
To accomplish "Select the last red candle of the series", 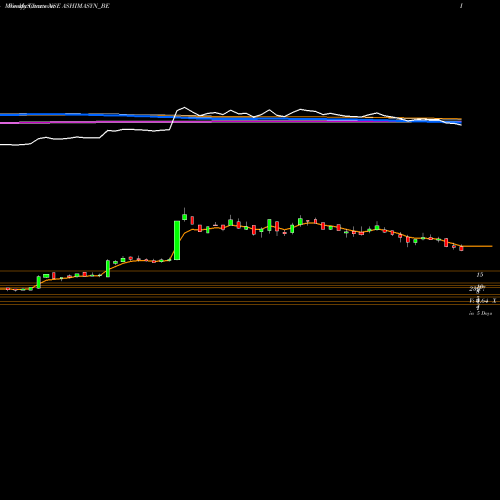I will [x=461, y=248].
